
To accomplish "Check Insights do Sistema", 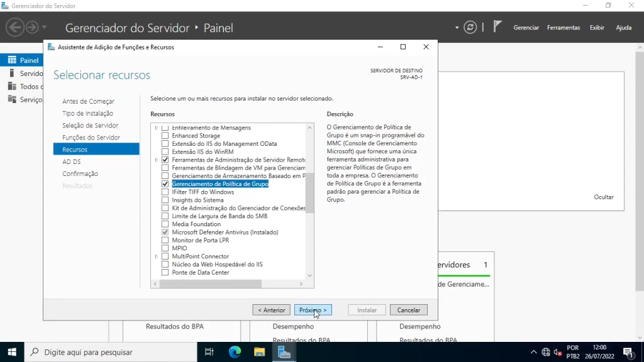I will point(165,200).
